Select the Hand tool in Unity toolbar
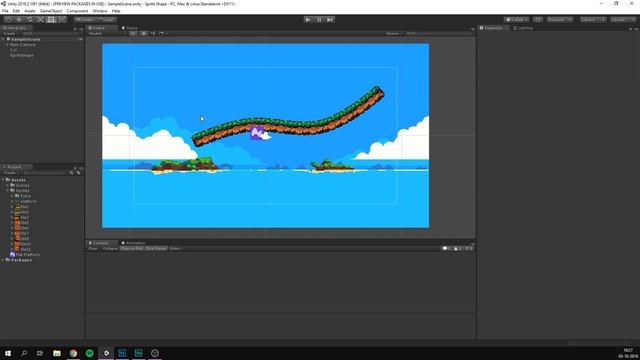This screenshot has width=640, height=360. [8, 20]
